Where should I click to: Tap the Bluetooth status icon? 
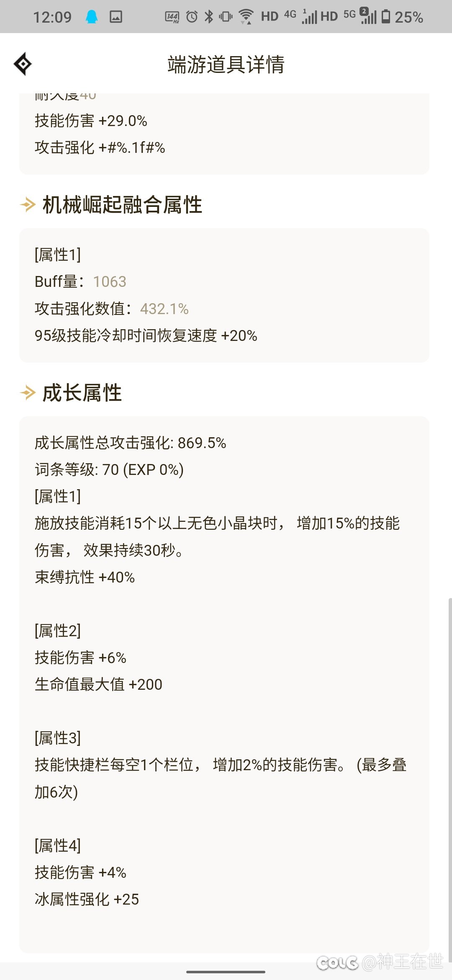coord(209,17)
